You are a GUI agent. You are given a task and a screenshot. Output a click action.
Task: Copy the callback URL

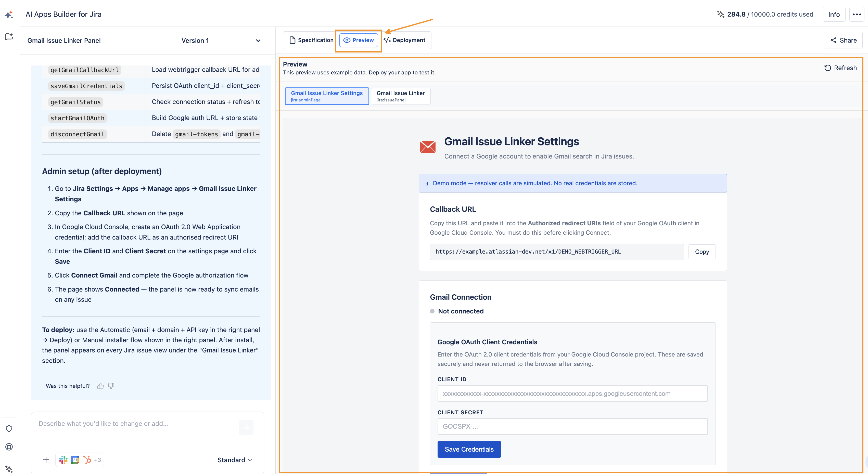click(x=702, y=252)
